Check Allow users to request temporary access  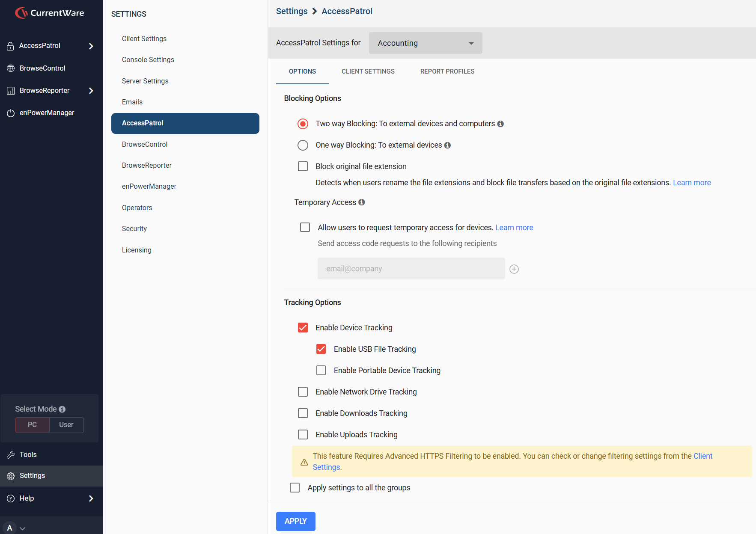click(x=305, y=227)
